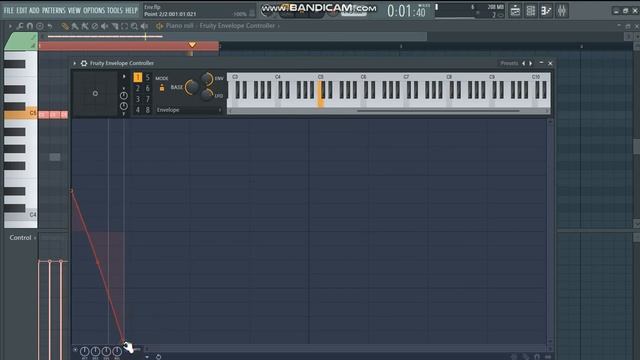Open the PATTERNS menu
Viewport: 640px width, 360px height.
coord(53,11)
